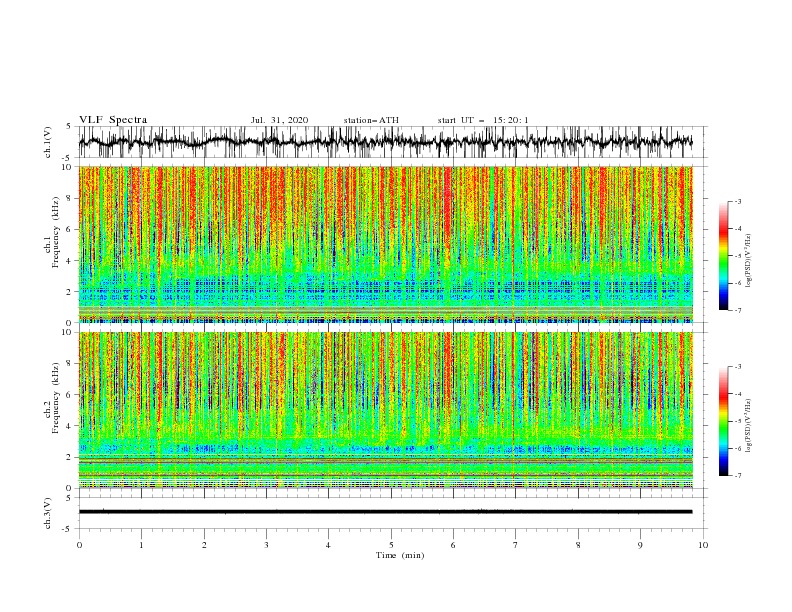Click the -3 label on ch.1 color bar
This screenshot has width=792, height=612.
click(x=737, y=201)
